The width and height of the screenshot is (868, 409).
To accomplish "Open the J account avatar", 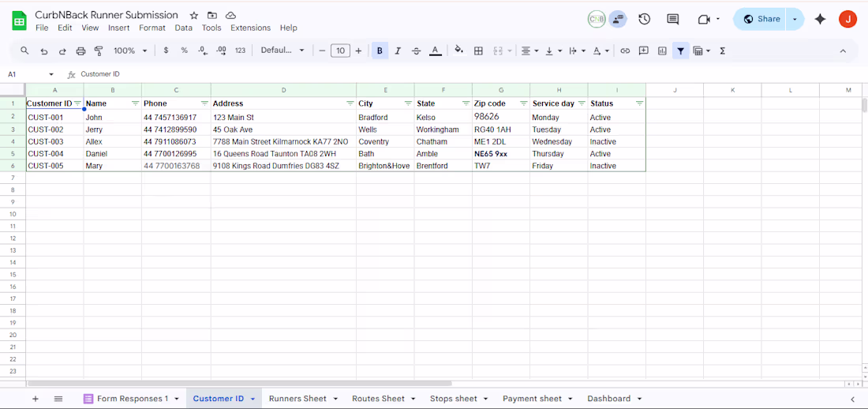I will pyautogui.click(x=847, y=19).
